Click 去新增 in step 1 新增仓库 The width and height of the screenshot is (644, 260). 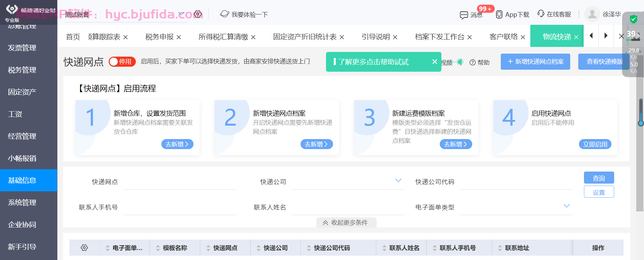tap(177, 144)
